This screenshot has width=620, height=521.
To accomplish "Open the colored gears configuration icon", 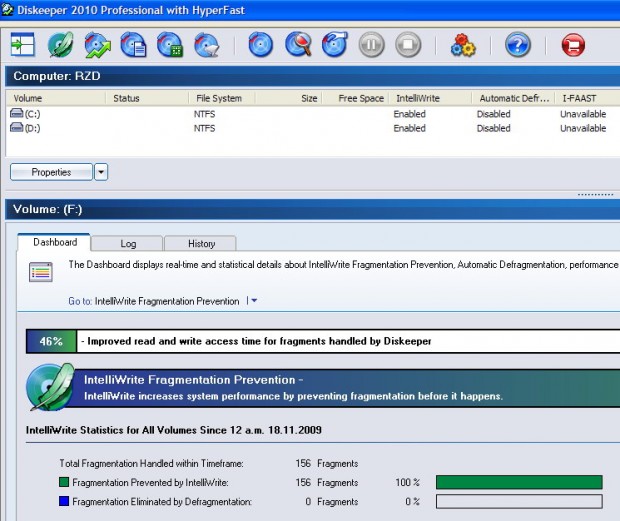I will pos(463,45).
